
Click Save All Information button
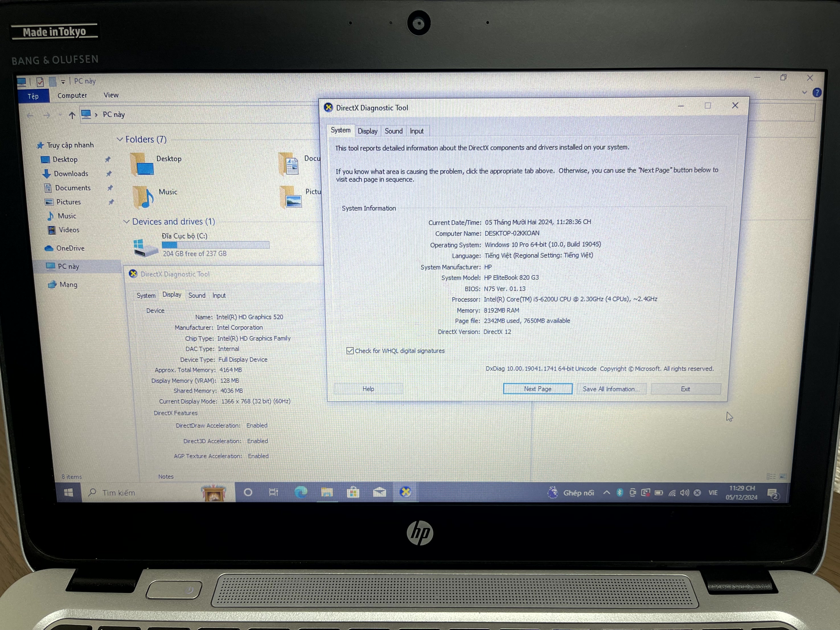pos(611,389)
